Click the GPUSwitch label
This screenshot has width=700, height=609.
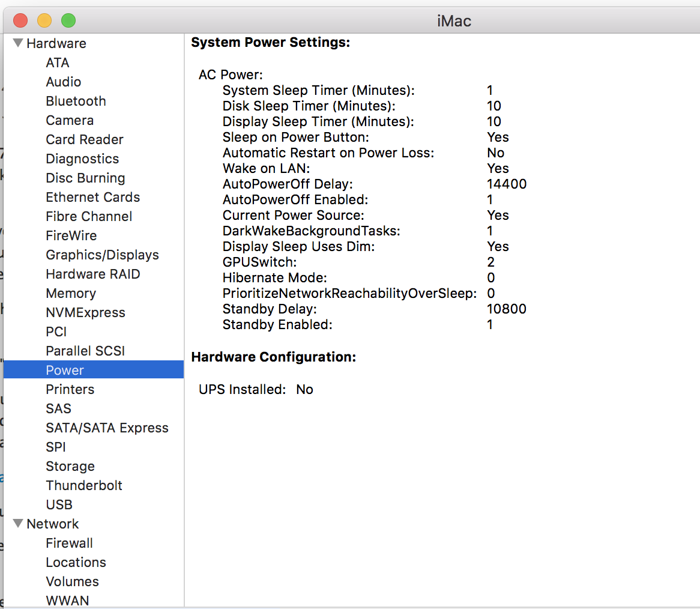[260, 262]
